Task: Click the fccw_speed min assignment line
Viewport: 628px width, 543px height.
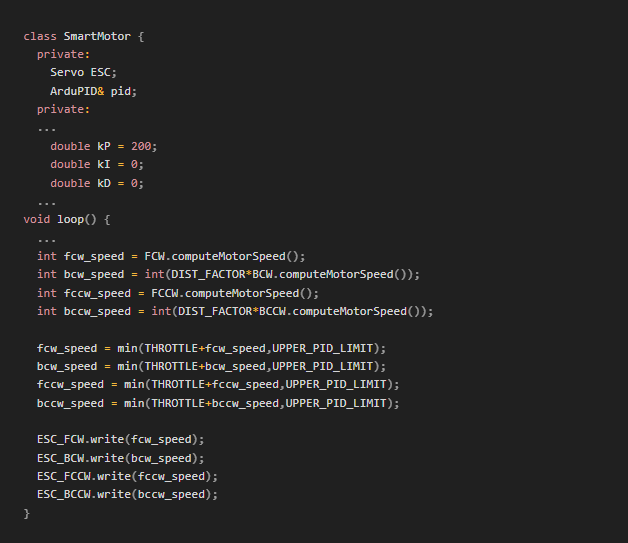Action: click(218, 384)
